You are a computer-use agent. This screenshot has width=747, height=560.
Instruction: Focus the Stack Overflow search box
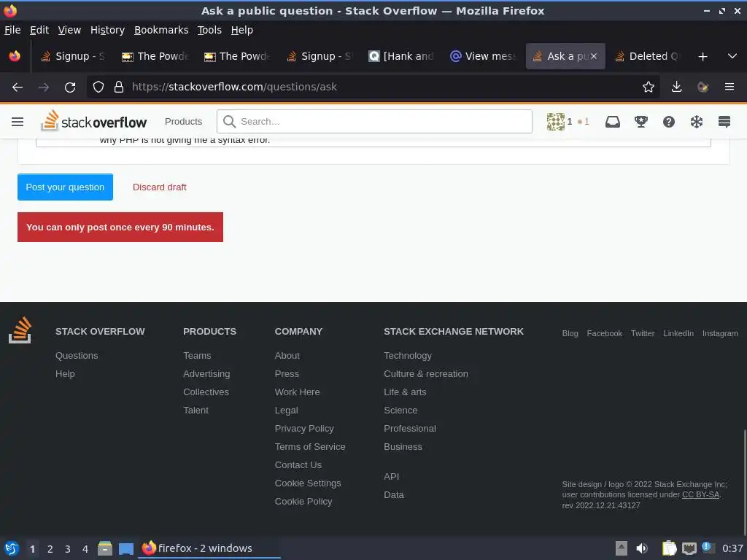(x=374, y=122)
